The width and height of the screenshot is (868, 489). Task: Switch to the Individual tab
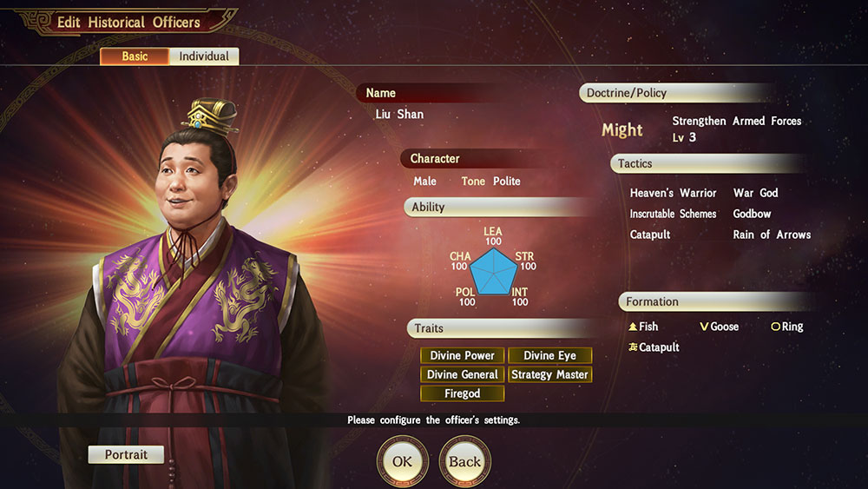coord(204,56)
